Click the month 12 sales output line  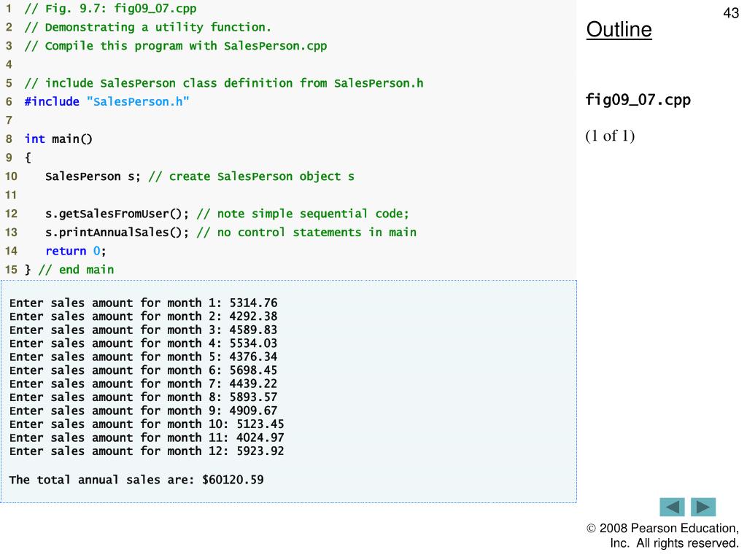point(147,451)
